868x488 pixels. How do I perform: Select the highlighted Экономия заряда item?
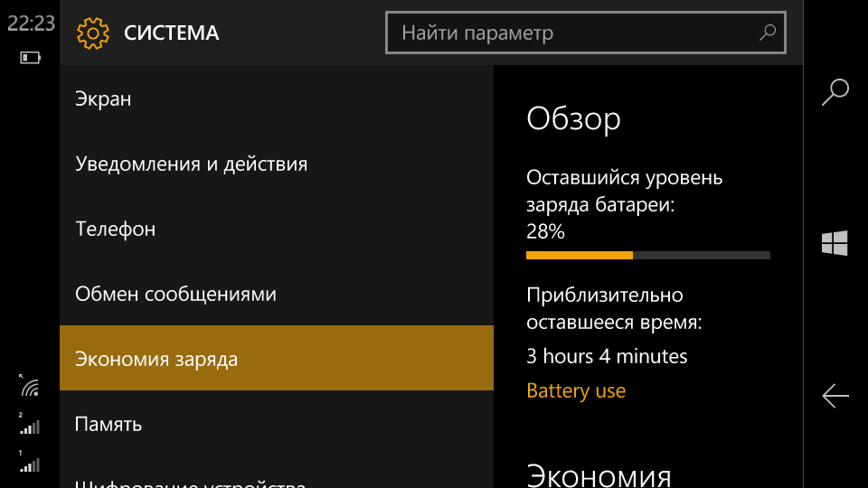point(277,358)
